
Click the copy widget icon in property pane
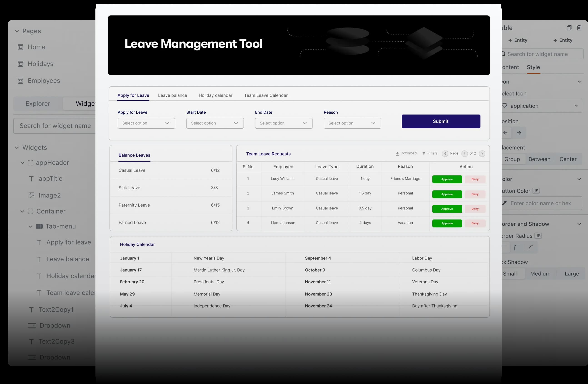[x=569, y=28]
